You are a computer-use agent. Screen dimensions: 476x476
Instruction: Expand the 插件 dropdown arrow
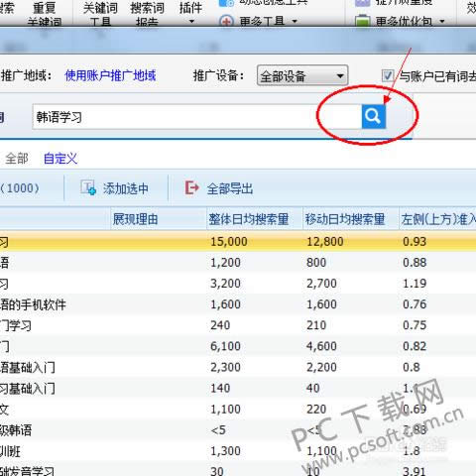191,22
